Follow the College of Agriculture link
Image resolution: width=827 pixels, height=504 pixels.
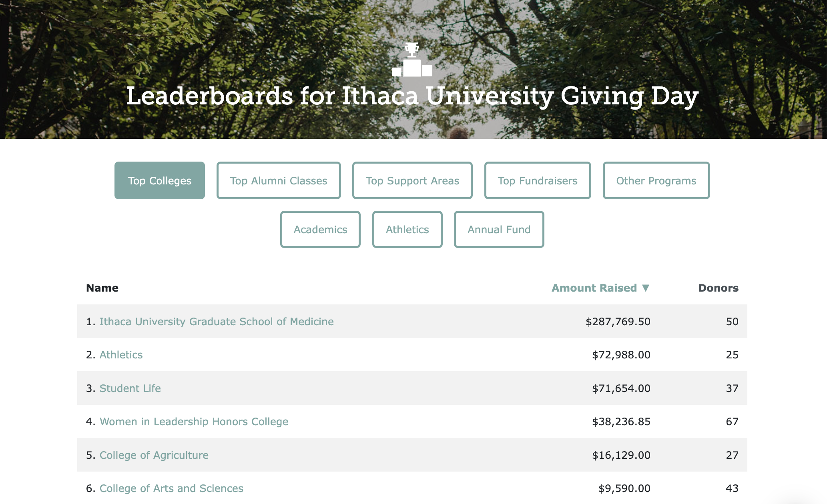[154, 455]
